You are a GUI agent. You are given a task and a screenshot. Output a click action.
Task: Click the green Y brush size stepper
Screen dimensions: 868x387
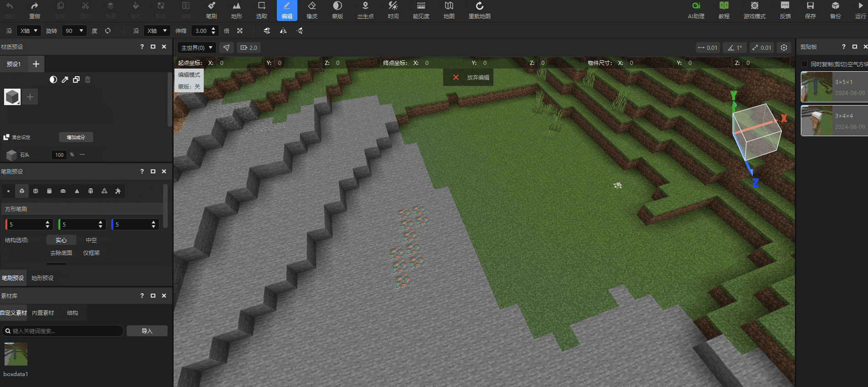[x=101, y=224]
